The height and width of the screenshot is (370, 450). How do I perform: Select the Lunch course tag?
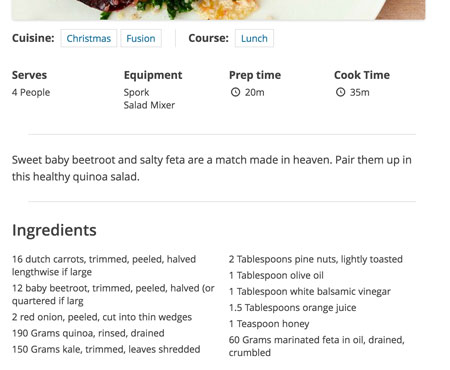254,38
